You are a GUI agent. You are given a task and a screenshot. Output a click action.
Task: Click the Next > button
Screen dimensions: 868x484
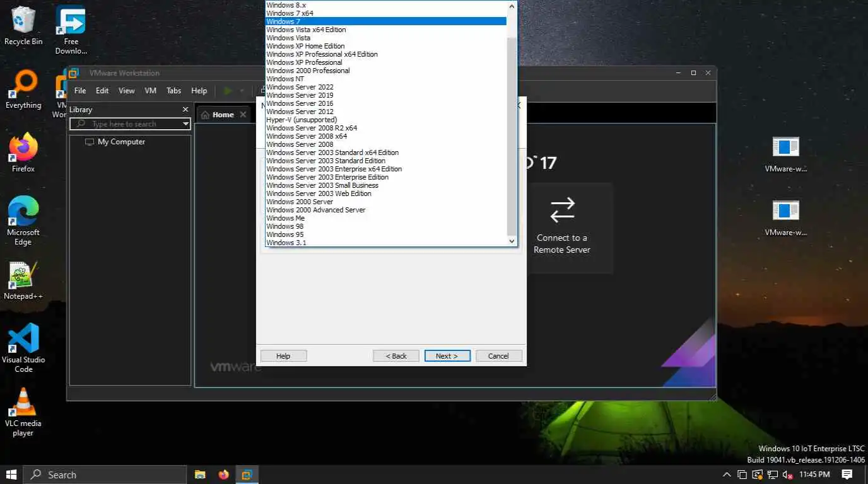[447, 356]
